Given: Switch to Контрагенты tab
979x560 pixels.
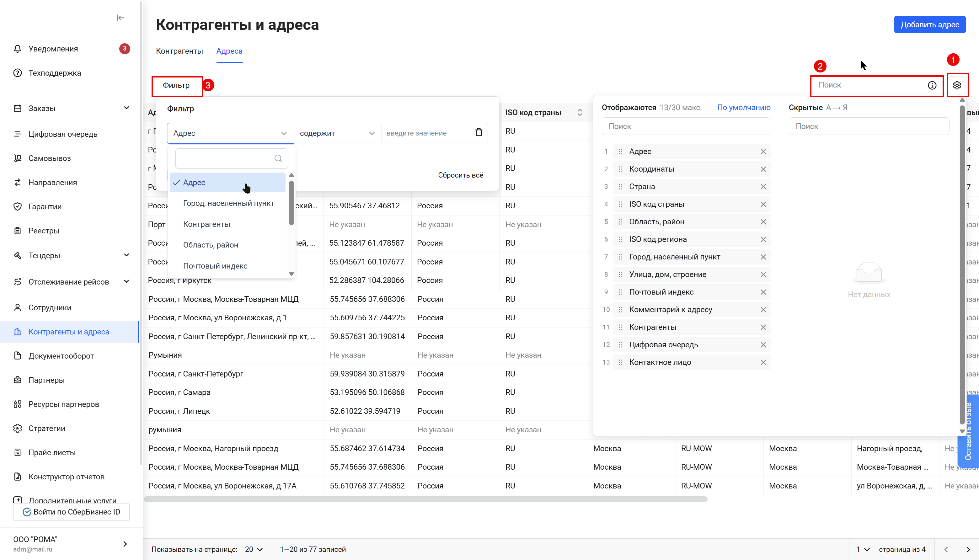Looking at the screenshot, I should tap(179, 51).
